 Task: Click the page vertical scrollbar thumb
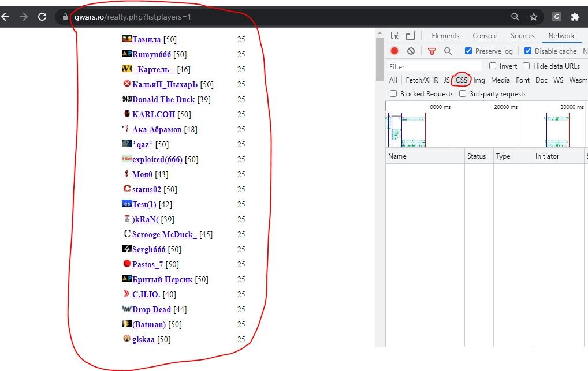point(379,59)
